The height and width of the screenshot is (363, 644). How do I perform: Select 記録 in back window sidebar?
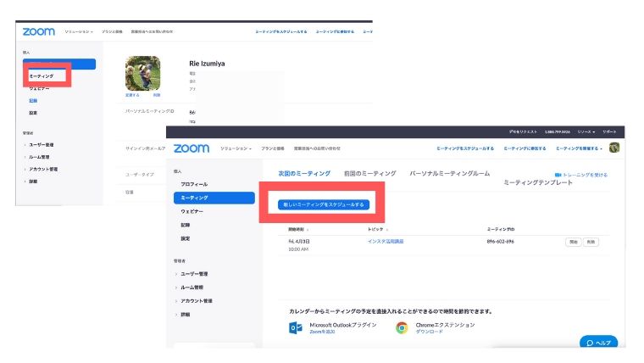tap(33, 101)
